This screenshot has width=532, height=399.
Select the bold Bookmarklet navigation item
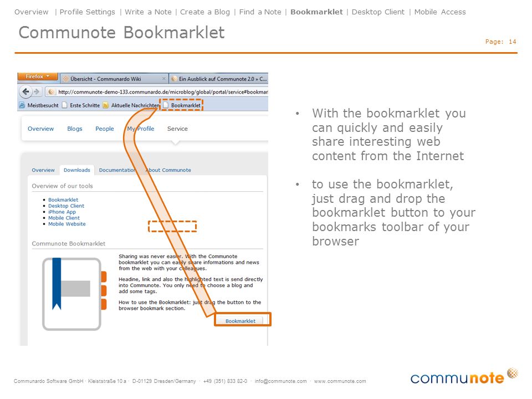pos(316,12)
